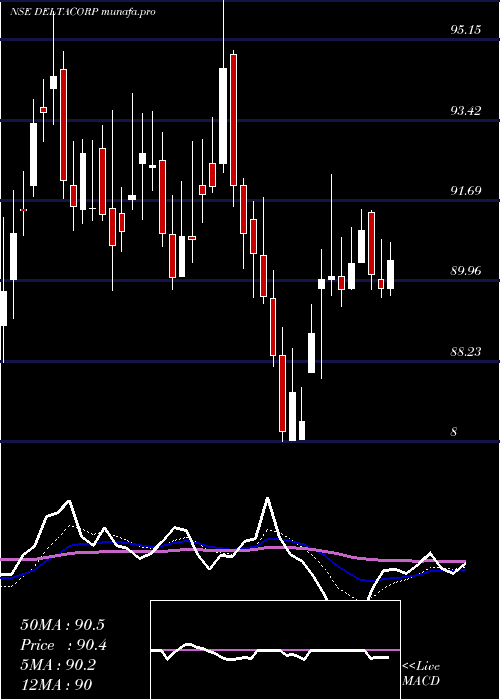Click the <<Live MACD label
The image size is (500, 700).
point(421,674)
